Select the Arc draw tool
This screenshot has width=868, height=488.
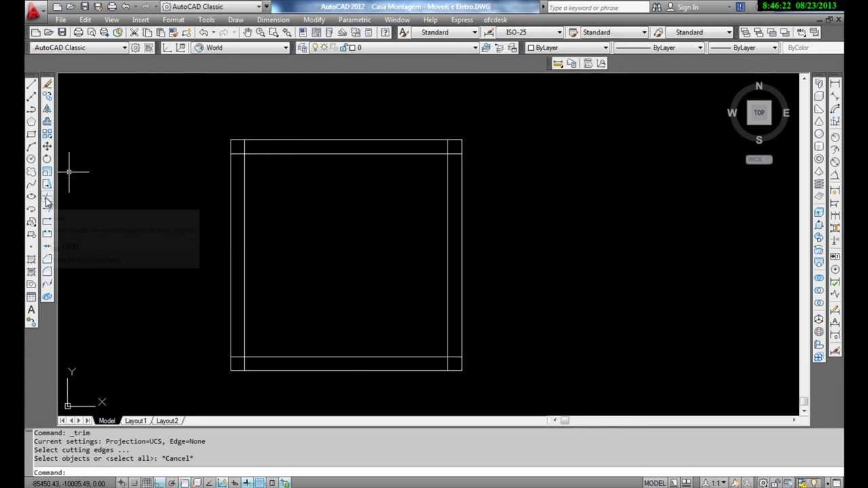[x=31, y=146]
